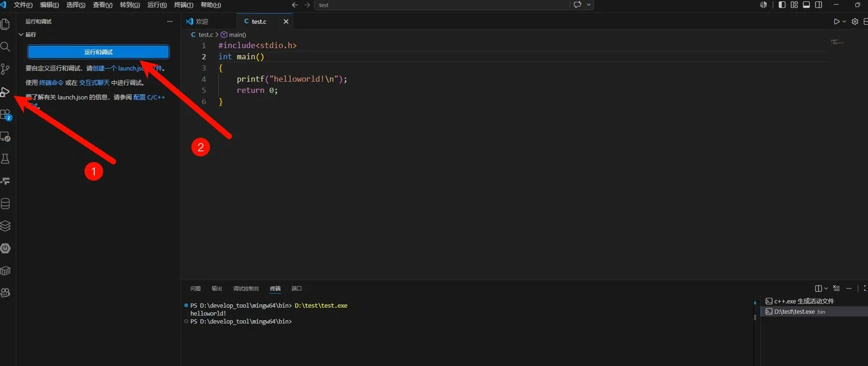This screenshot has width=868, height=366.
Task: Click the code minimap preview
Action: [838, 42]
